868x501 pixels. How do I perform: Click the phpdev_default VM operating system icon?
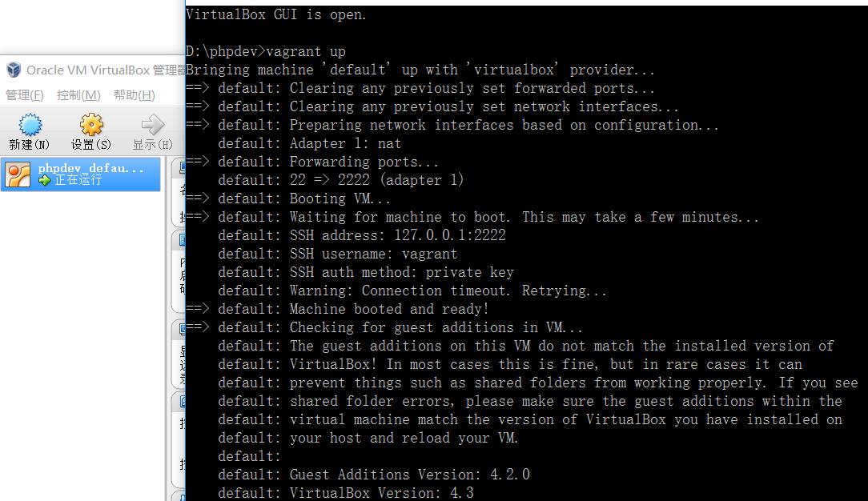18,174
